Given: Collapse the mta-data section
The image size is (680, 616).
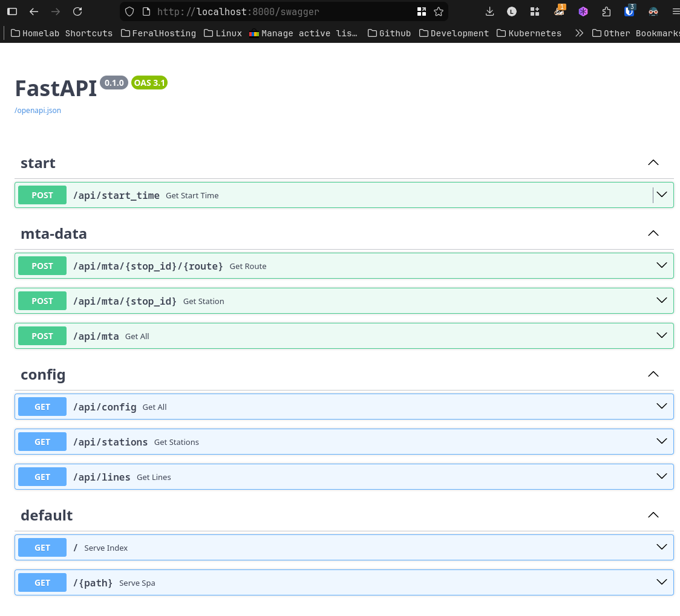Looking at the screenshot, I should 653,233.
